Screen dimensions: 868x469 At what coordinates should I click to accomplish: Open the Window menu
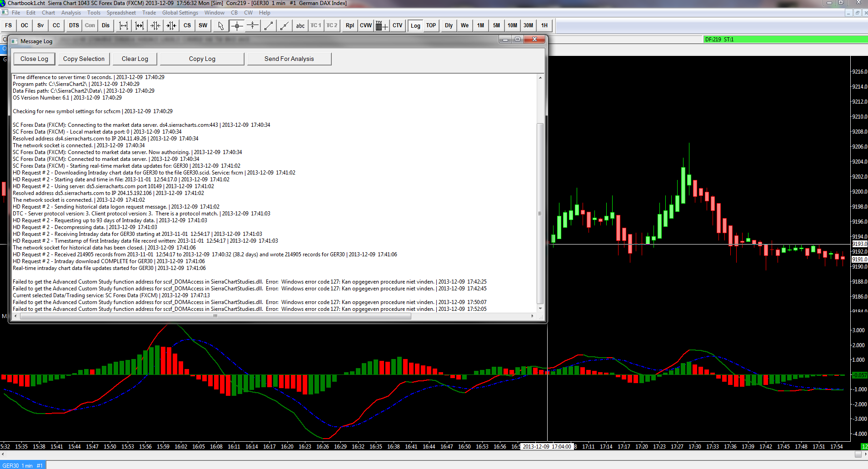(215, 13)
